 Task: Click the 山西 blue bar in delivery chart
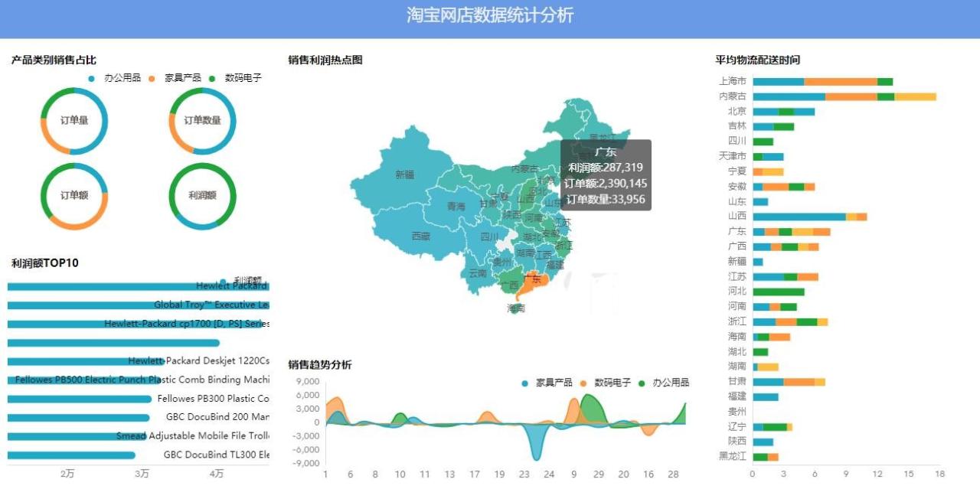(799, 217)
